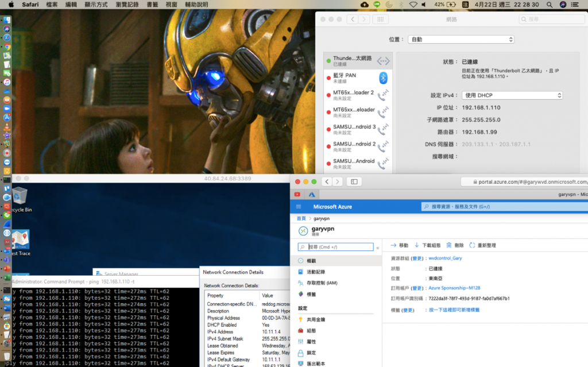The image size is (588, 367).
Task: Click the YouTube pinned tab in Safari
Action: click(x=297, y=194)
